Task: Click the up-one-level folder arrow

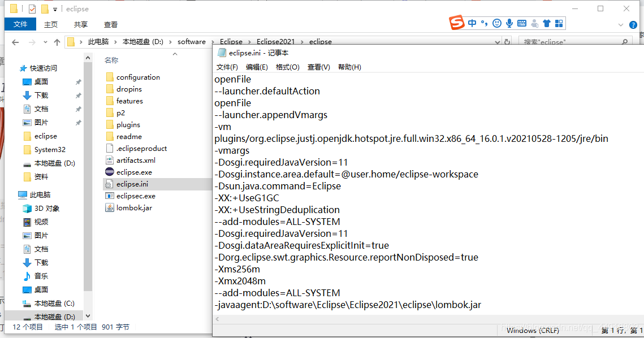Action: click(57, 42)
